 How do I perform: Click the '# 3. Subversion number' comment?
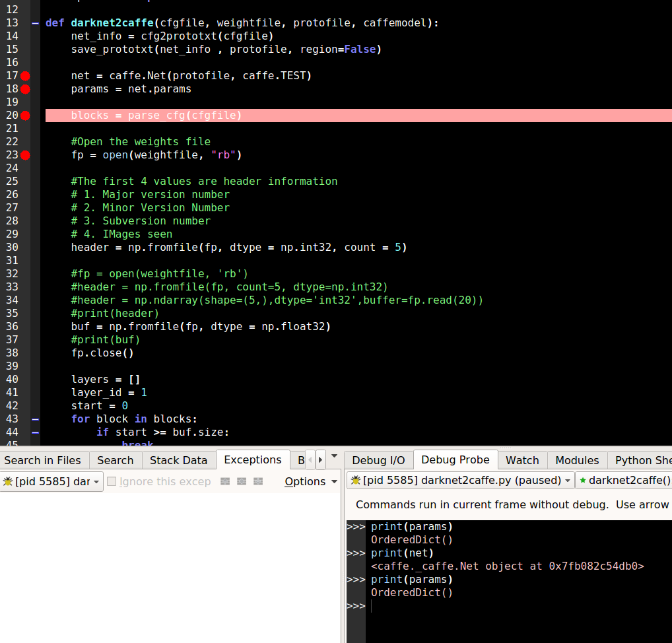(x=141, y=221)
